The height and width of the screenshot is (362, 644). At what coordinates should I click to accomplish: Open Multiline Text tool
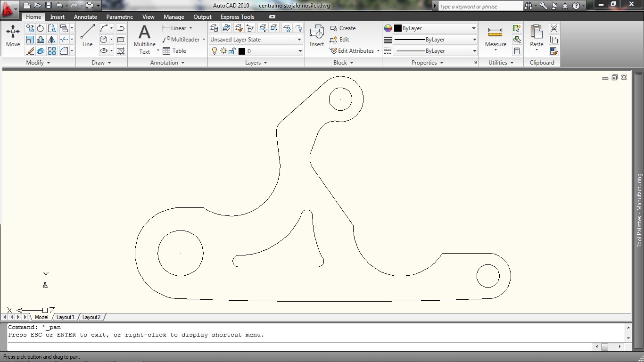[144, 39]
